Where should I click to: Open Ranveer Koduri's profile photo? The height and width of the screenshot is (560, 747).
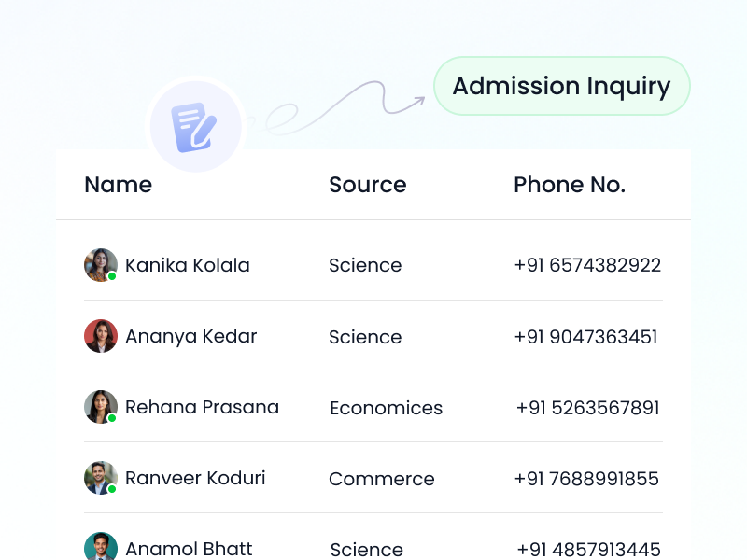pos(100,478)
